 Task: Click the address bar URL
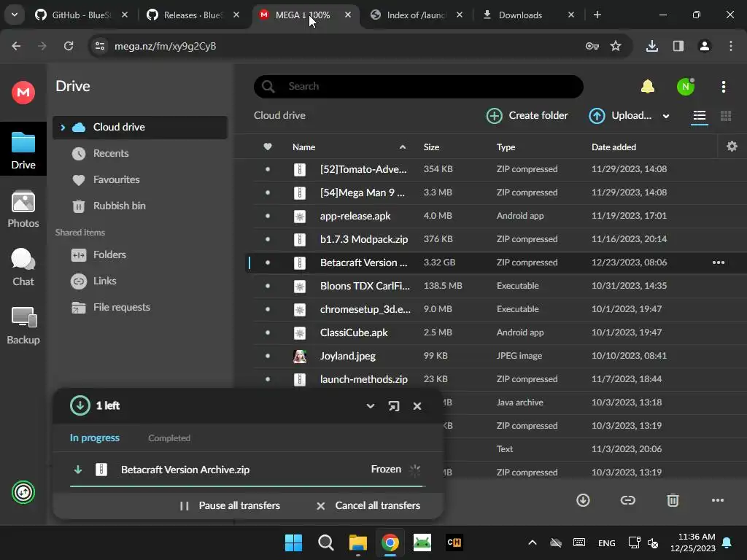point(165,46)
